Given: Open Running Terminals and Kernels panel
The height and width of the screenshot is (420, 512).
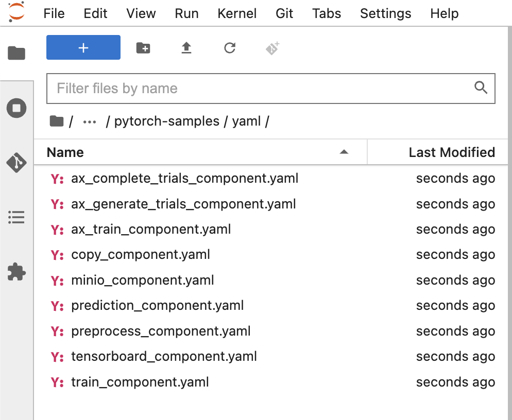Looking at the screenshot, I should (x=16, y=109).
